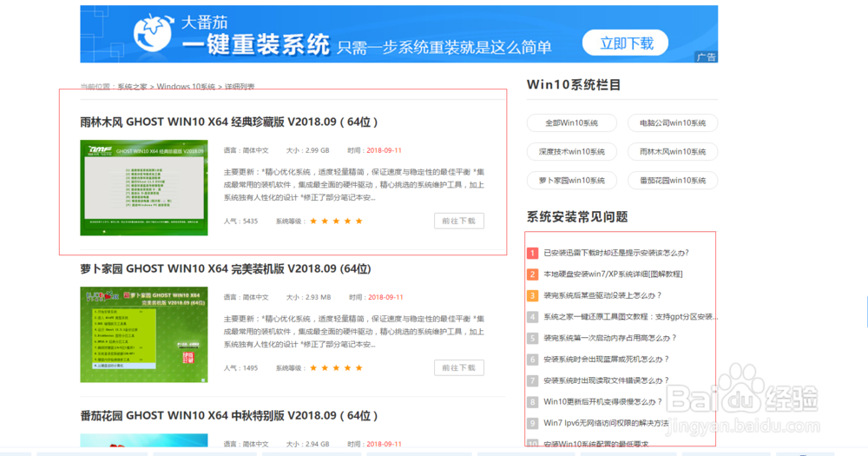Image resolution: width=868 pixels, height=456 pixels.
Task: Click 前往下载 for 萝卜家园 system
Action: [459, 367]
